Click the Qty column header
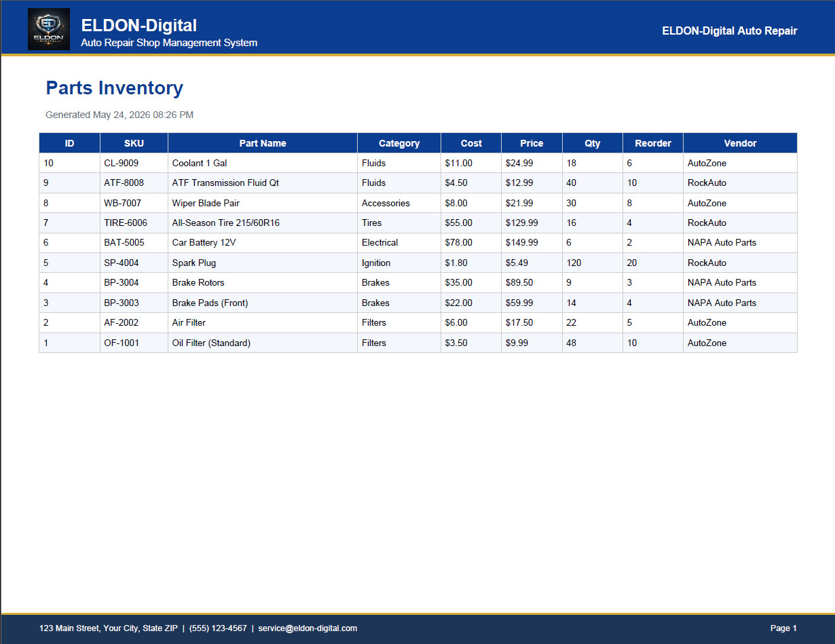Image resolution: width=835 pixels, height=644 pixels. pos(593,143)
